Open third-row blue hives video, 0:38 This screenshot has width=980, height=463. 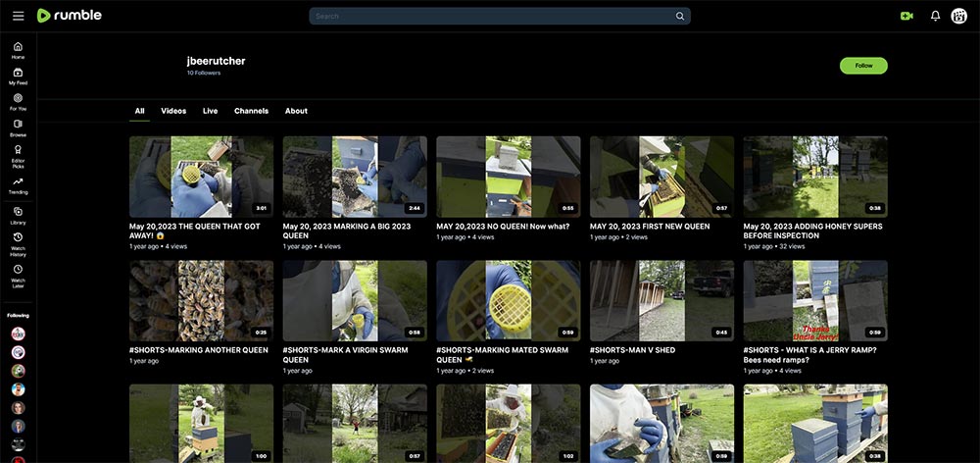pos(815,424)
